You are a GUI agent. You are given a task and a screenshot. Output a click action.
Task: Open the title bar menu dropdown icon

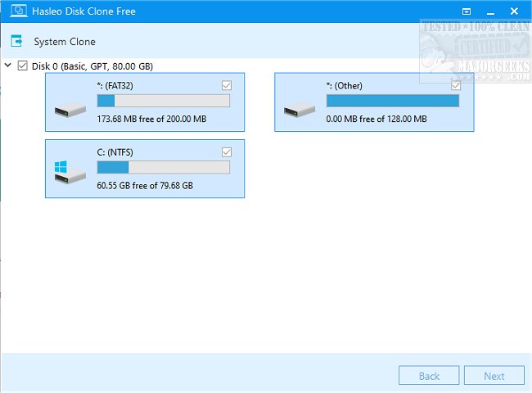pyautogui.click(x=467, y=11)
